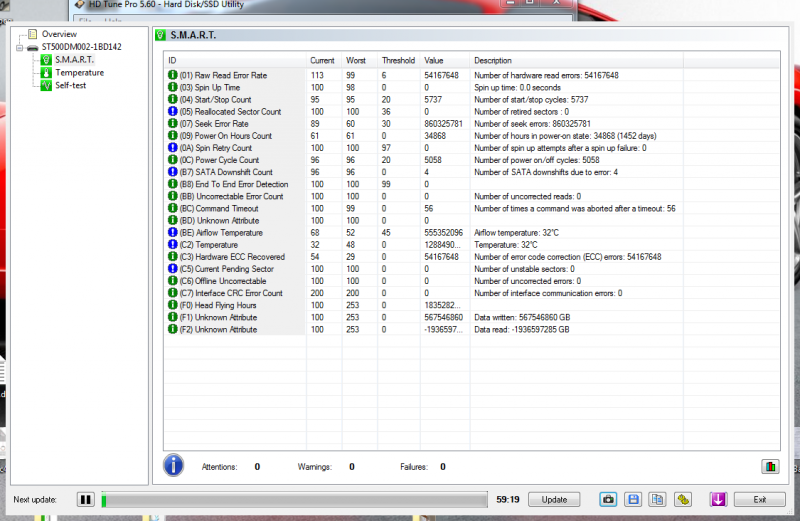
Task: Click the camera screenshot icon
Action: (607, 499)
